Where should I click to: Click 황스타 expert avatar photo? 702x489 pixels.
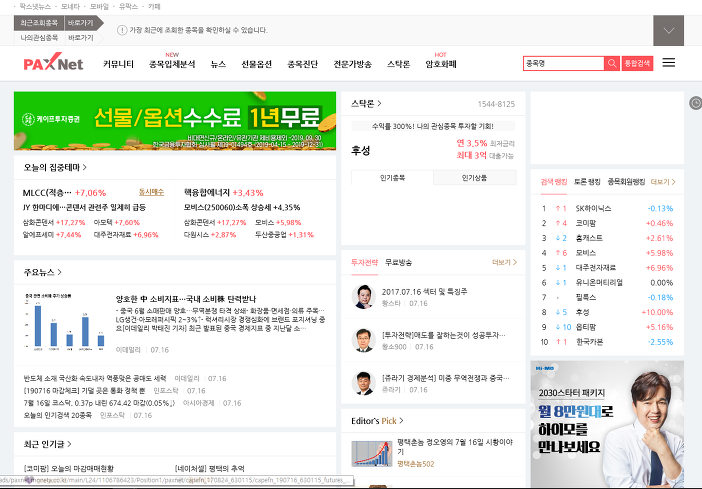tap(364, 297)
